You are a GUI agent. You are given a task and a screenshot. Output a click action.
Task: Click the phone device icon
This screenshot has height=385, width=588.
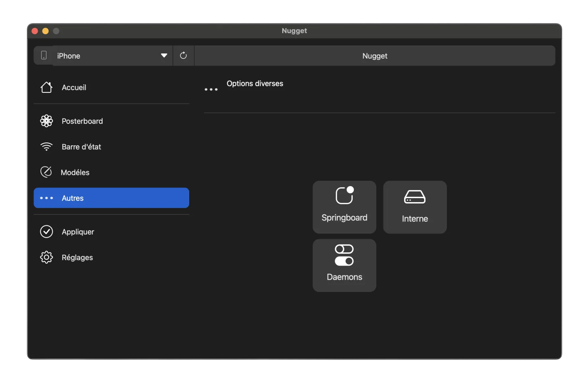[44, 55]
